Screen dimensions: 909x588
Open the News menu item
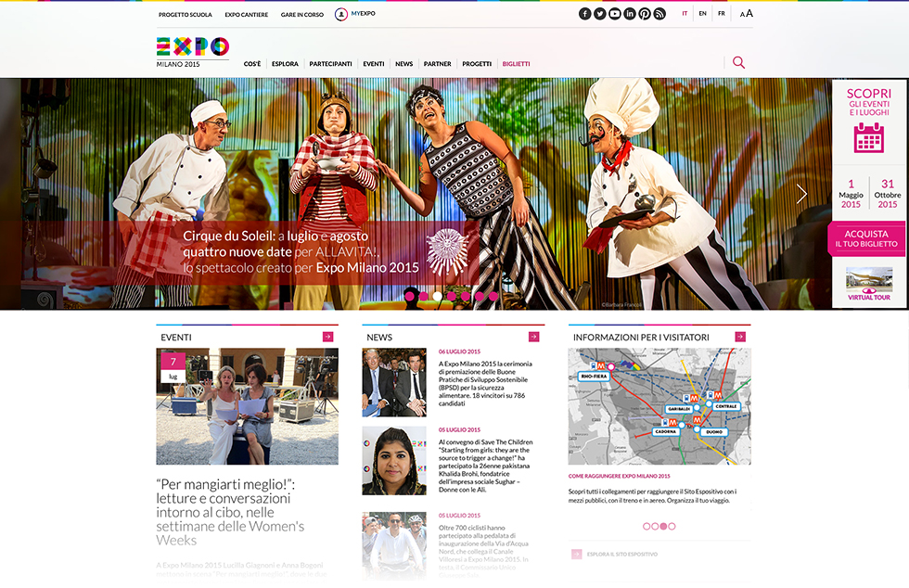tap(404, 64)
